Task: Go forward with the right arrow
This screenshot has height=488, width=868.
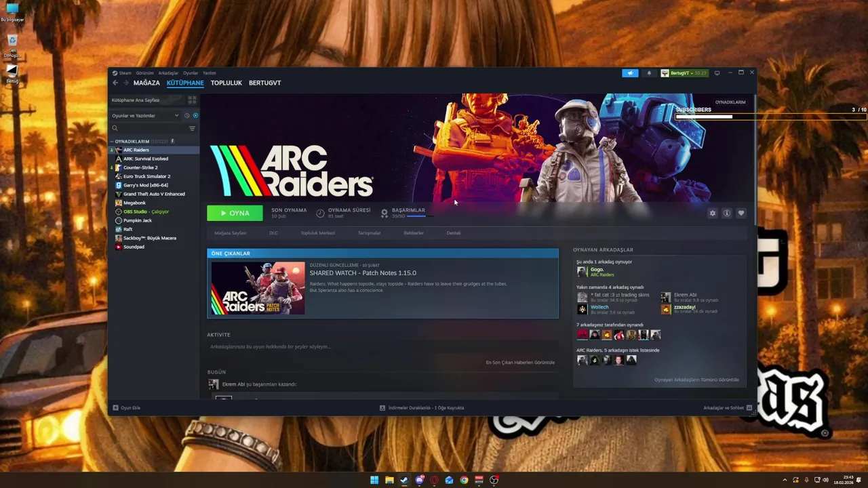Action: pos(125,83)
